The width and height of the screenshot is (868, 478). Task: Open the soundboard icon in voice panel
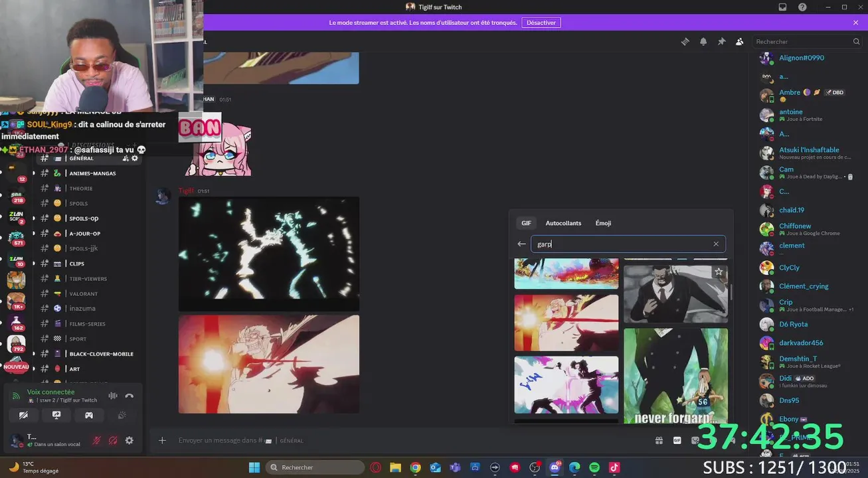(x=122, y=415)
